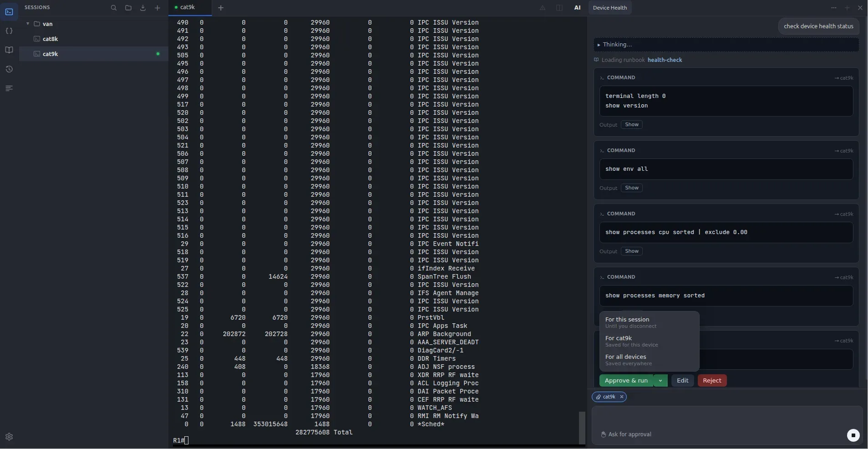The height and width of the screenshot is (449, 868).
Task: Click the terminal length 0 command block
Action: pyautogui.click(x=726, y=101)
